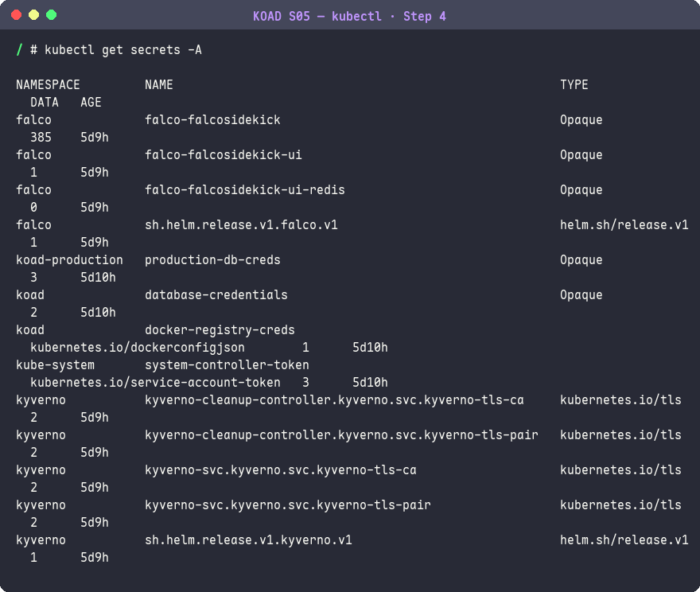Screen dimensions: 700x592
Task: Click the window title 'KOAD S05 — kubectl · Step 4'
Action: click(349, 17)
